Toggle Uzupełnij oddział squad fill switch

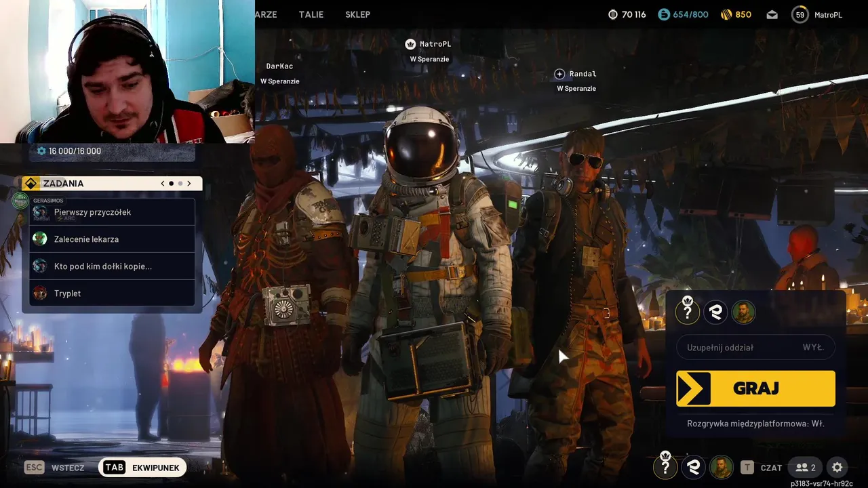click(x=755, y=347)
